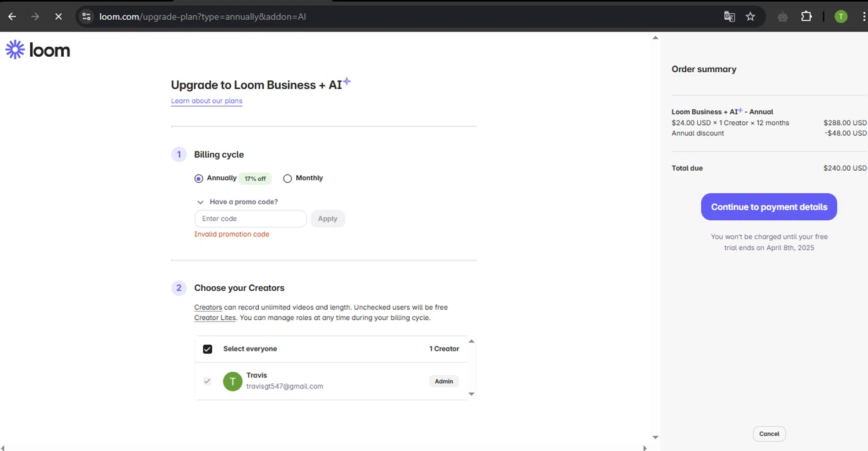Click the browser back arrow
The height and width of the screenshot is (451, 868).
click(x=12, y=17)
